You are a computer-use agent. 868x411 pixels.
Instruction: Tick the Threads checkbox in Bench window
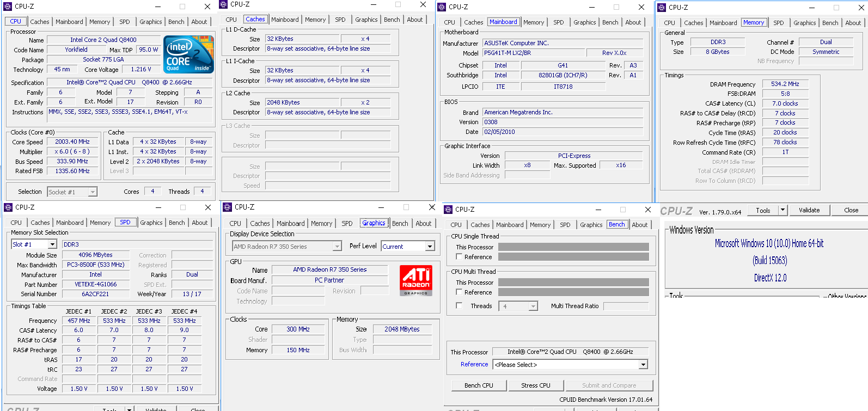pos(459,306)
